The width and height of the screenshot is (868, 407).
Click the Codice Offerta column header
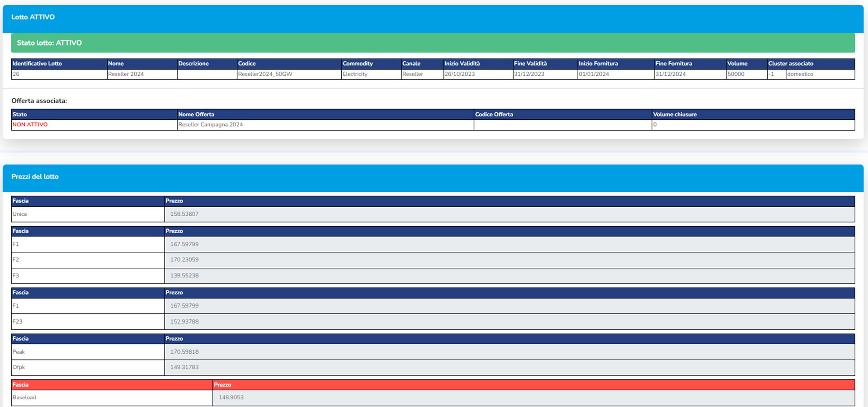(494, 114)
